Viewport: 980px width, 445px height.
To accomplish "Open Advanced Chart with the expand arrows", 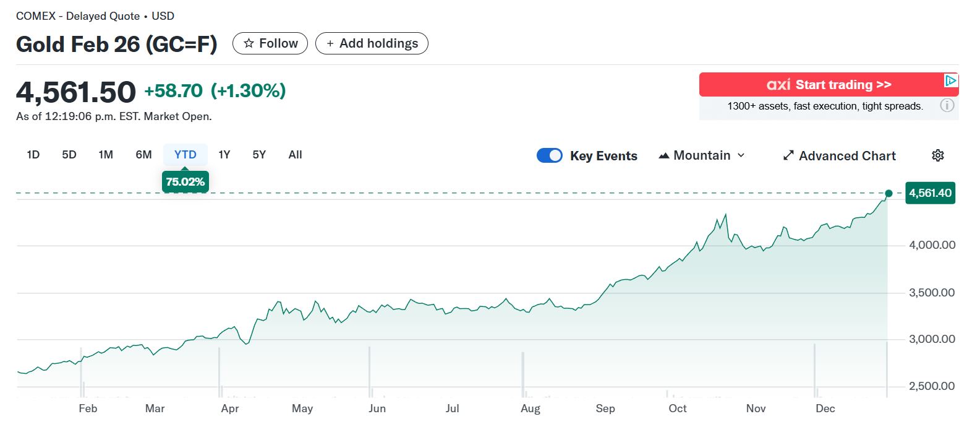I will coord(788,155).
